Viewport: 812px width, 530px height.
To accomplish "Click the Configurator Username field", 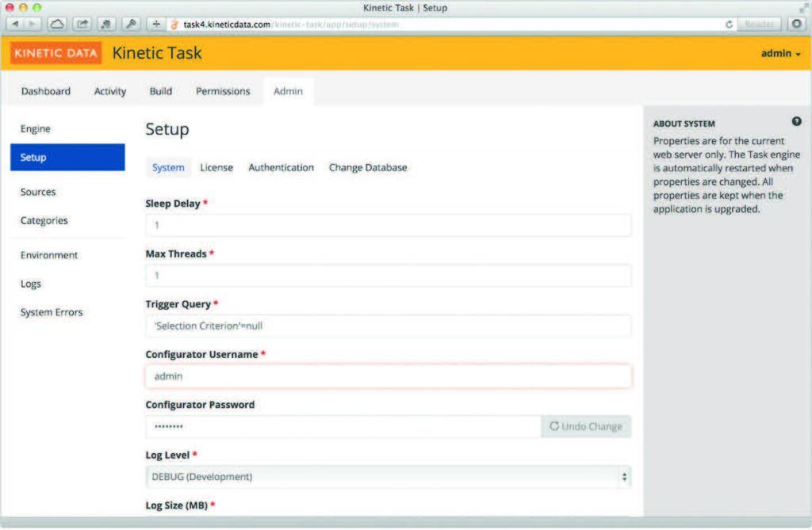I will 388,376.
